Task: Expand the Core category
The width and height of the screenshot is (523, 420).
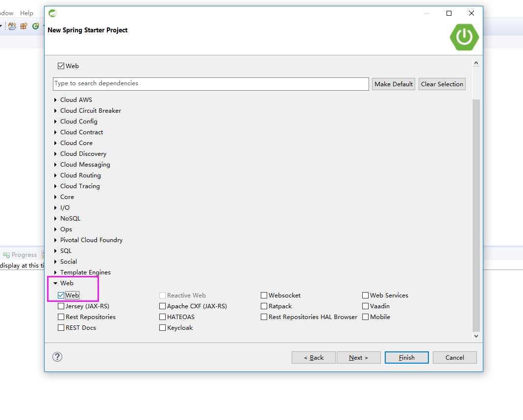Action: [55, 197]
